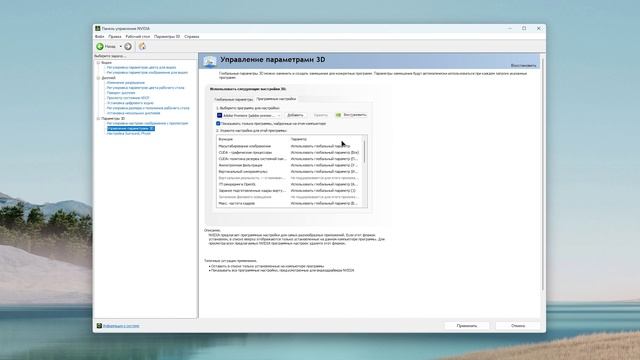
Task: Open the Изменение разрешения page
Action: pyautogui.click(x=126, y=83)
